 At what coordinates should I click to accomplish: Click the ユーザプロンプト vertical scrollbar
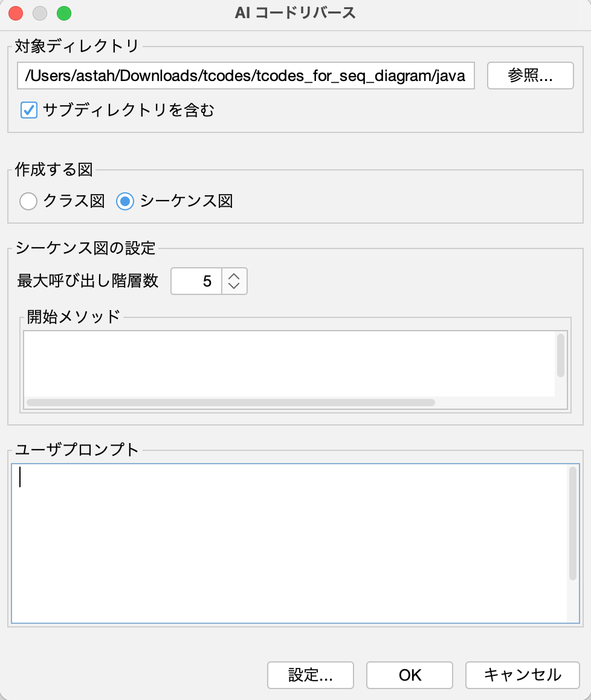(572, 523)
